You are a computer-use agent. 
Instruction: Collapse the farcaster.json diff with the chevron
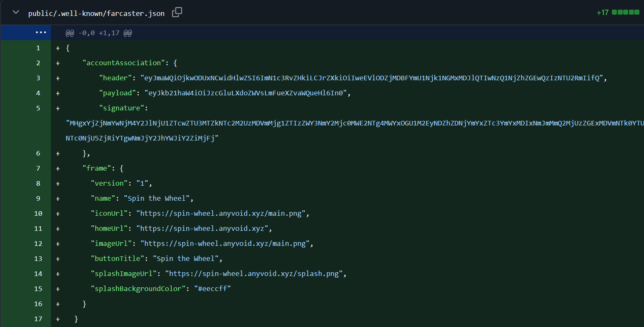[x=15, y=12]
